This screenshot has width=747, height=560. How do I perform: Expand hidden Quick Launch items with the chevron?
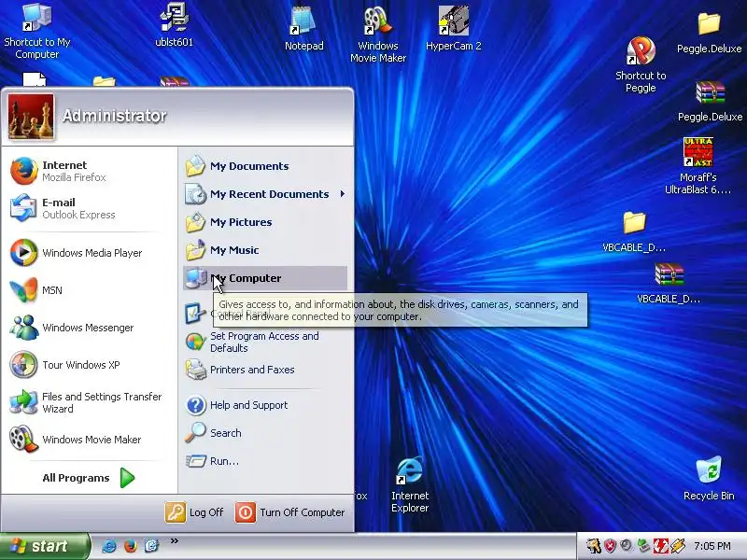[x=175, y=540]
